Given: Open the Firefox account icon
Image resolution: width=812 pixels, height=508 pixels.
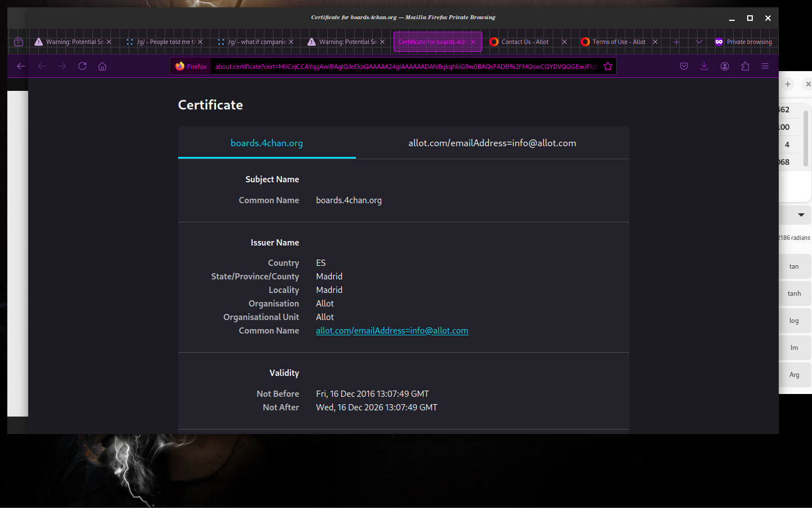Looking at the screenshot, I should (725, 66).
